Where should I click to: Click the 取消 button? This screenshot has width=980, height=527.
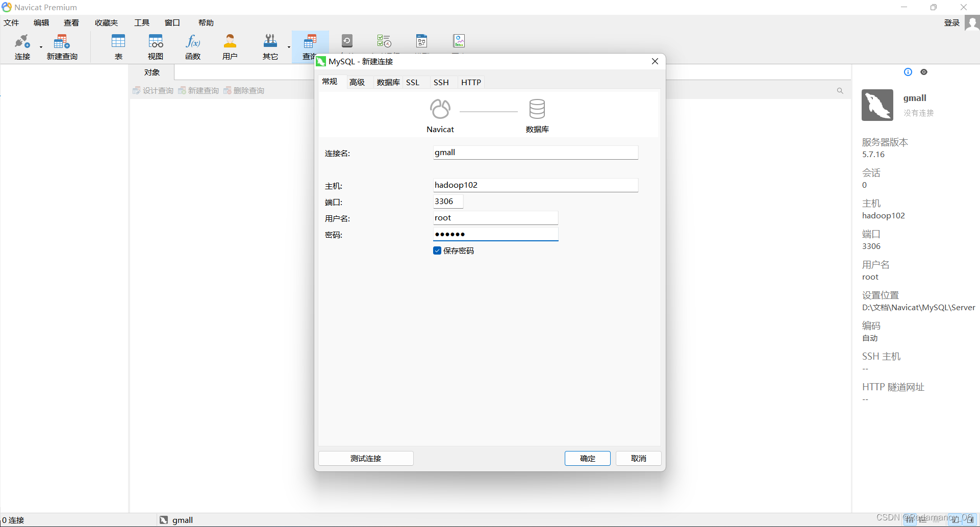click(639, 459)
